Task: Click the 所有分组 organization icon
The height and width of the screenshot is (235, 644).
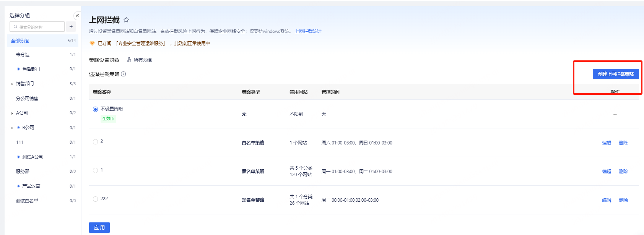Action: point(129,60)
